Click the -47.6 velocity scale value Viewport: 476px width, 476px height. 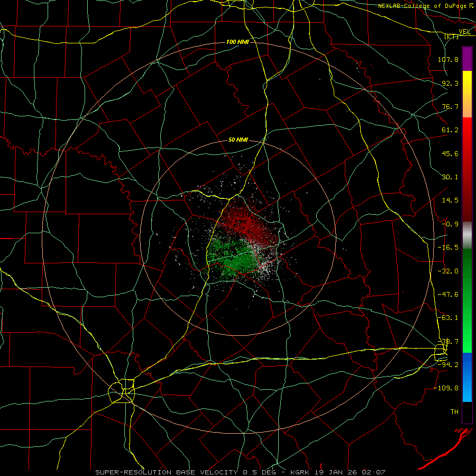[x=448, y=295]
